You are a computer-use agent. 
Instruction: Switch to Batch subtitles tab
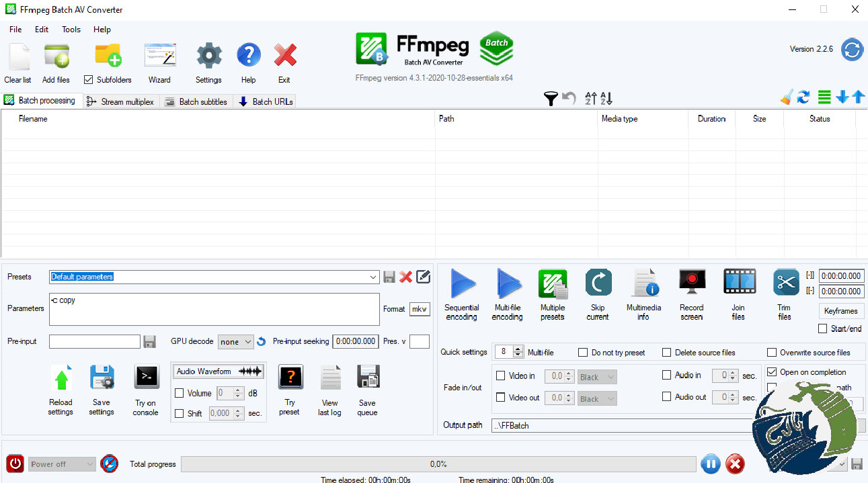coord(196,101)
